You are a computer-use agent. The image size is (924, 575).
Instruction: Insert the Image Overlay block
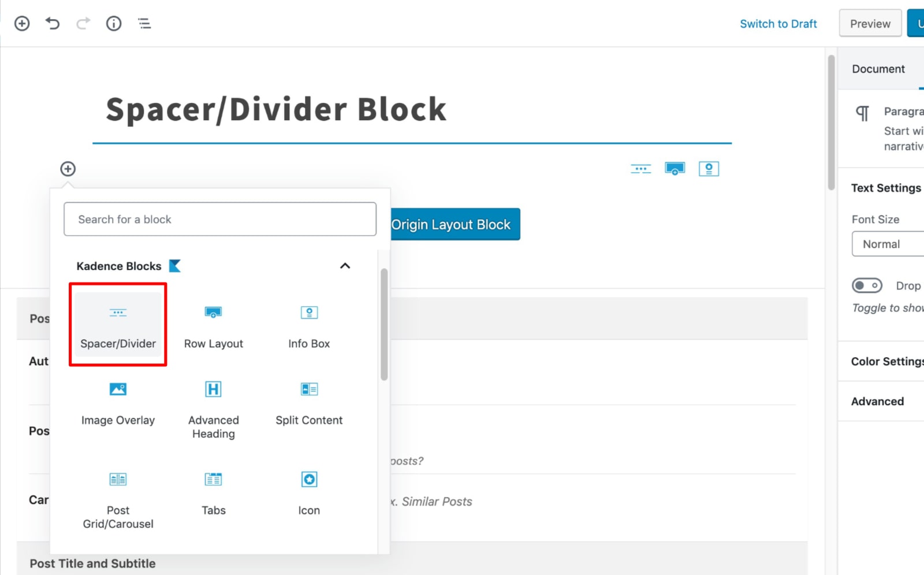click(x=118, y=403)
